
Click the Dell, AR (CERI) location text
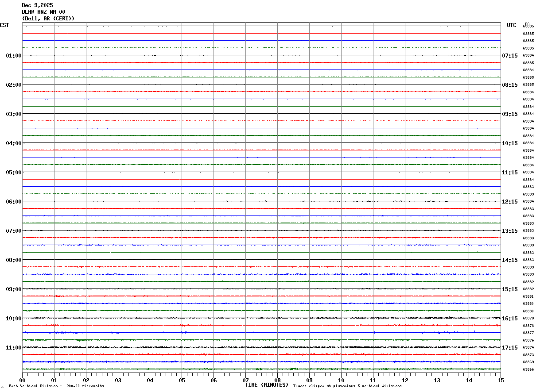coord(48,19)
